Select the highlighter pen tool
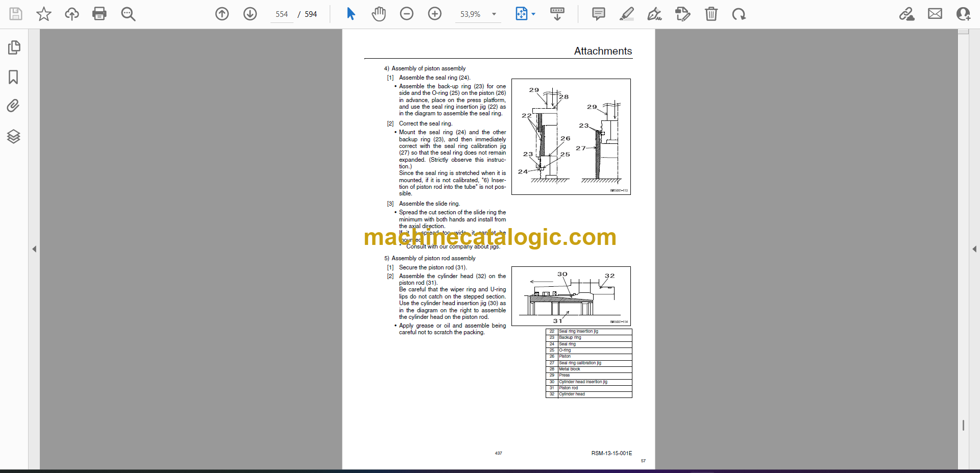This screenshot has height=473, width=980. coord(627,14)
